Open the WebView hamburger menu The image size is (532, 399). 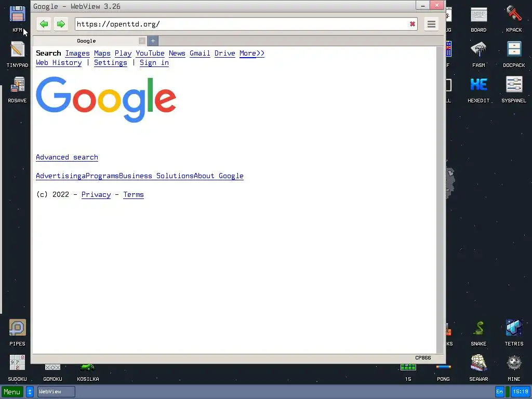coord(431,24)
